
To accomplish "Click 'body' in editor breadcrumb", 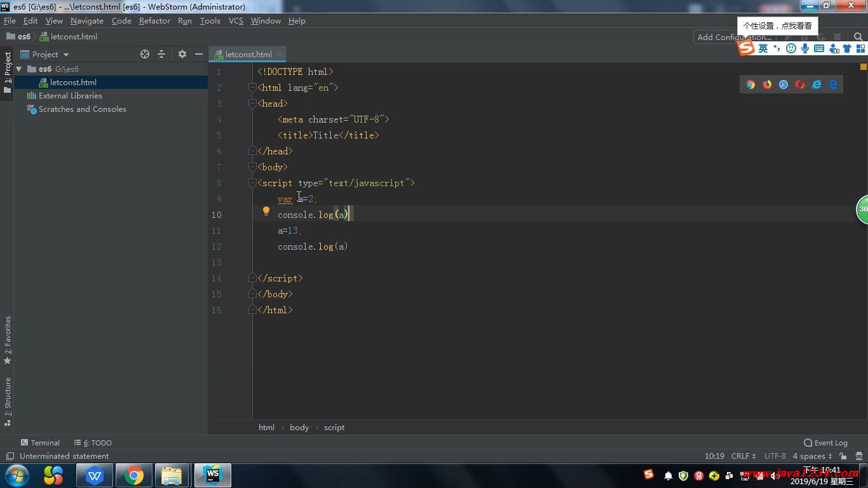I will [299, 428].
